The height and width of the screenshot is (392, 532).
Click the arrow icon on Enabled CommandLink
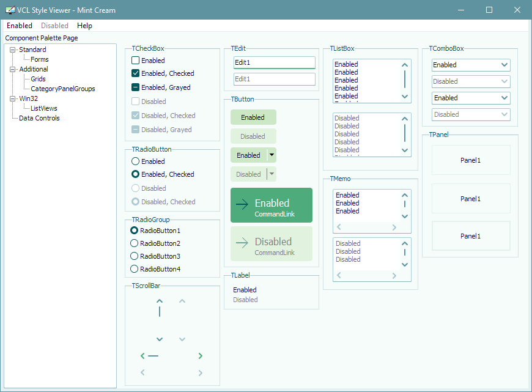(x=242, y=204)
